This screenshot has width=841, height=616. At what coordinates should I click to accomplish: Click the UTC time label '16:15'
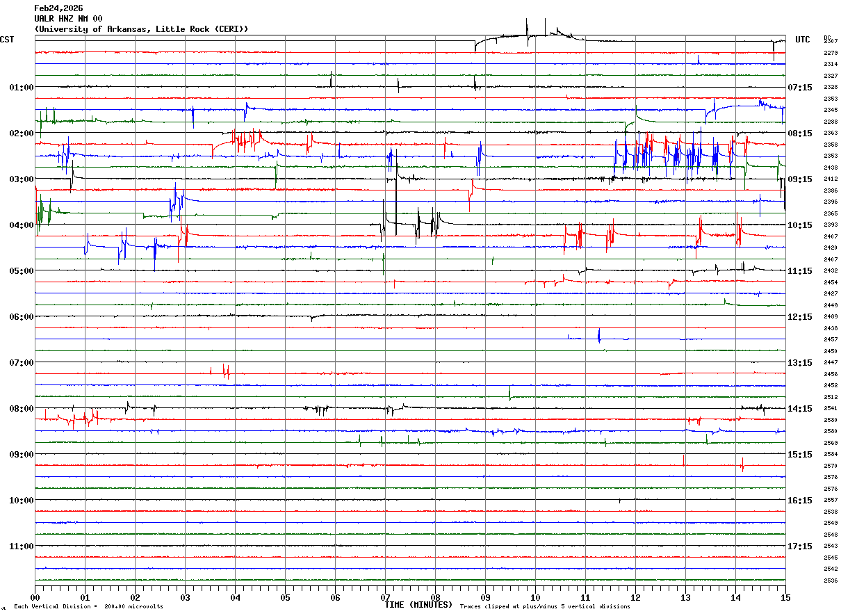800,501
